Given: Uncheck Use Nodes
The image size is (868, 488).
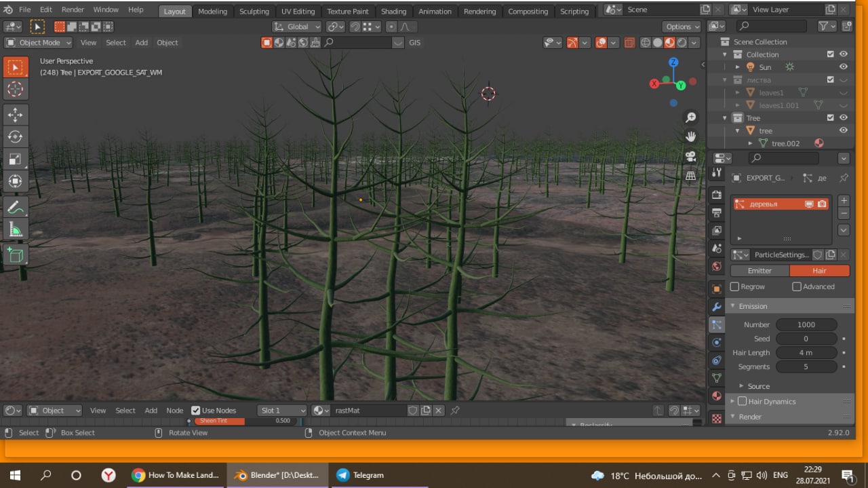Looking at the screenshot, I should (196, 411).
